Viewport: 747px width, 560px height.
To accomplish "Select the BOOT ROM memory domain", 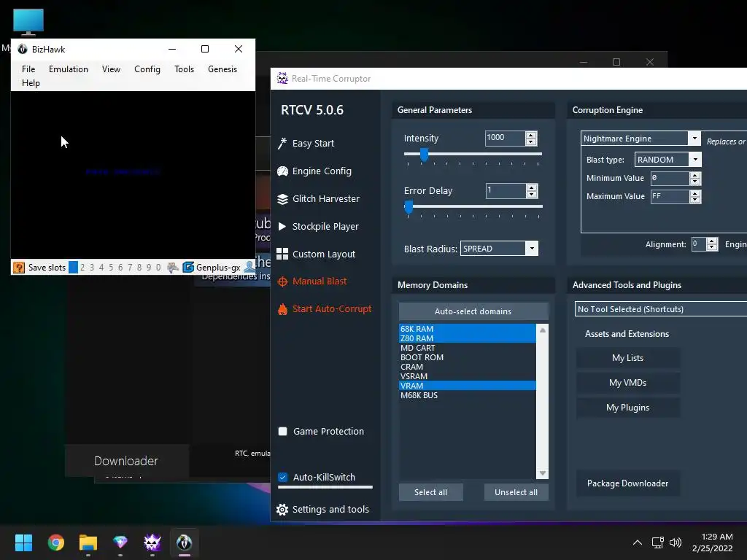I will pos(468,357).
